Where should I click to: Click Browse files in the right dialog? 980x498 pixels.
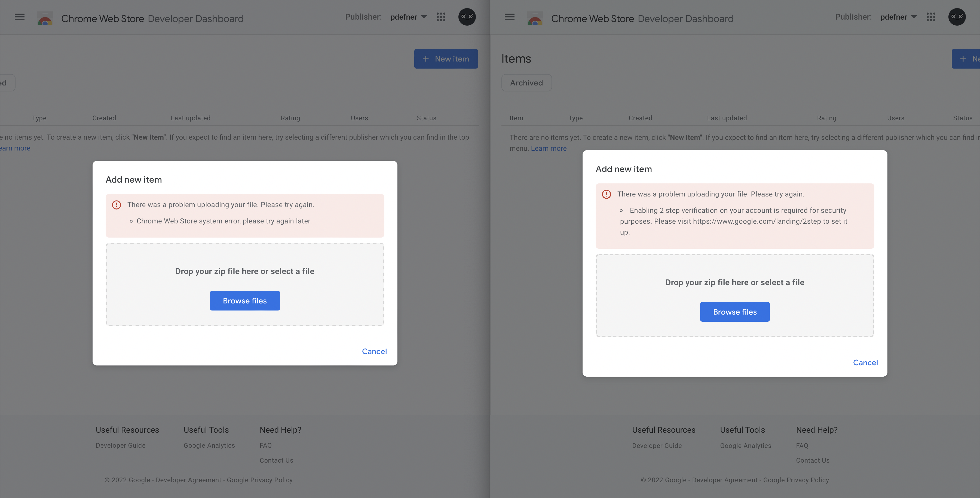(735, 312)
